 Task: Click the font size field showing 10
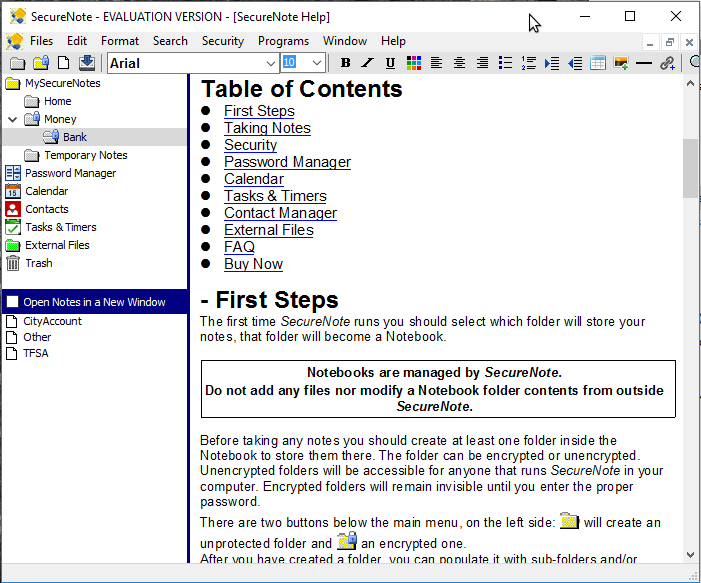tap(296, 63)
